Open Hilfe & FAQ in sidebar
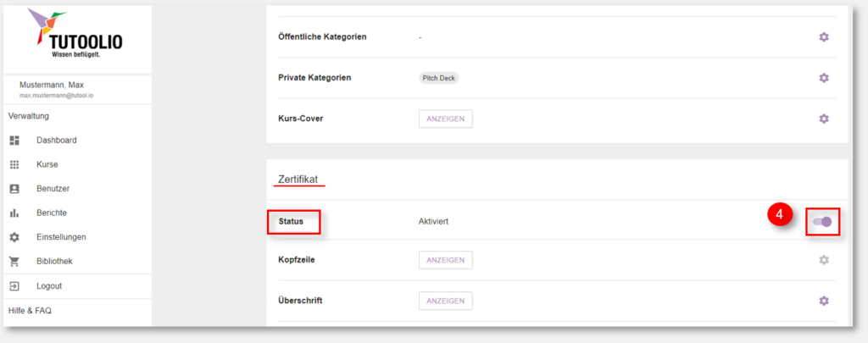 pyautogui.click(x=30, y=311)
